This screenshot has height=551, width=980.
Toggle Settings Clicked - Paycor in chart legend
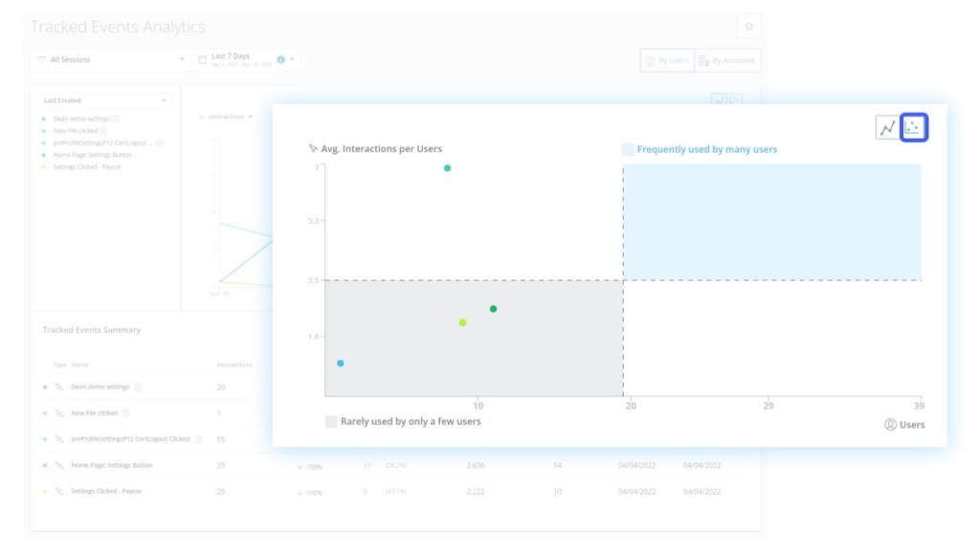coord(87,167)
